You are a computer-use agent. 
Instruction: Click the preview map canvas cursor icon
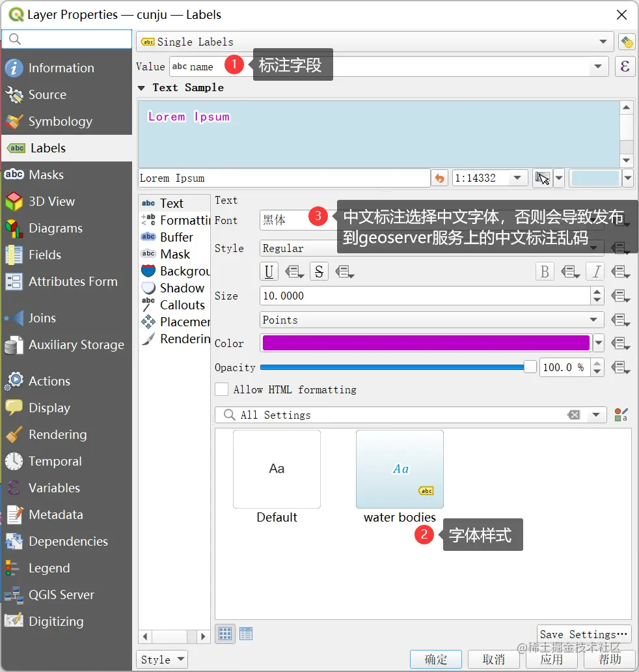pos(543,178)
